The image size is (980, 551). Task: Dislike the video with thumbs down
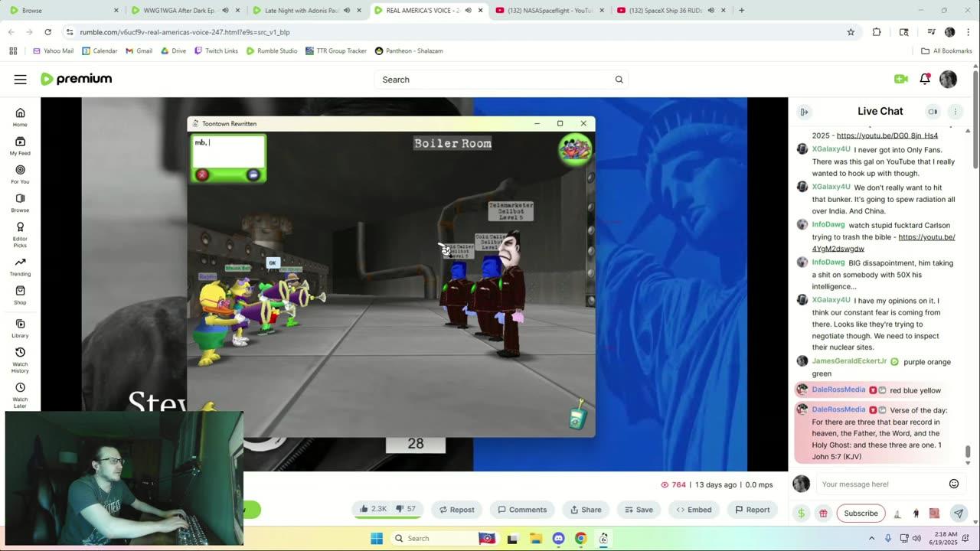407,509
